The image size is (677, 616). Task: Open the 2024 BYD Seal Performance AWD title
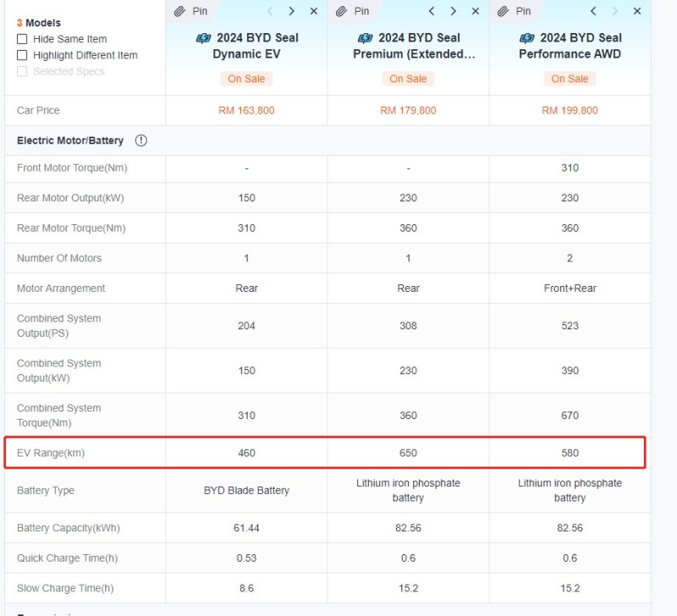pos(570,46)
